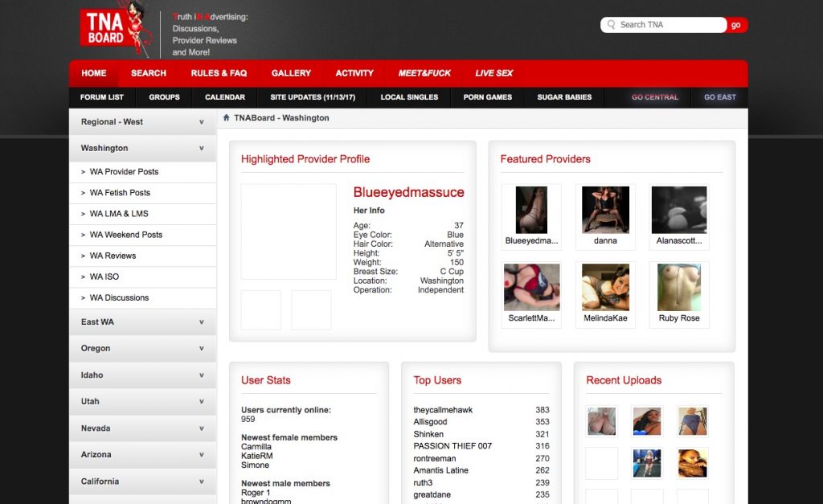Open WA LMA & LMS forum
Image resolution: width=823 pixels, height=504 pixels.
(143, 214)
